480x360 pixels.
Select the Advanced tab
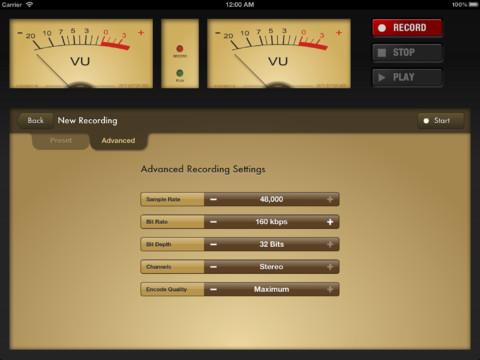[118, 141]
